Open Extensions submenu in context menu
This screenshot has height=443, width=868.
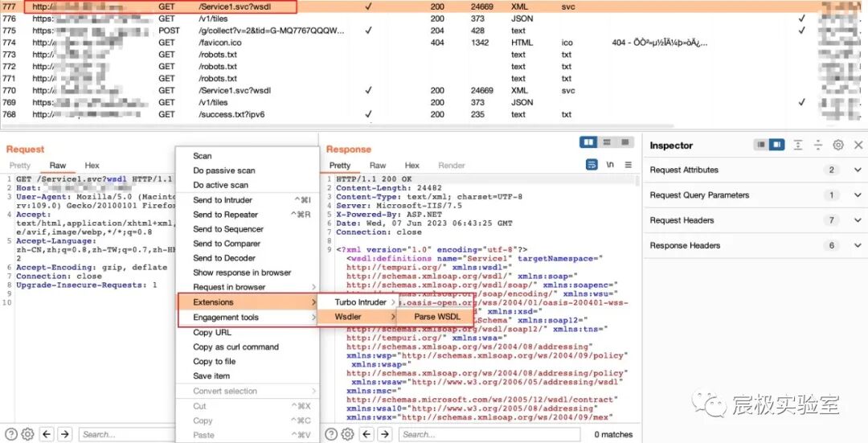[x=248, y=301]
